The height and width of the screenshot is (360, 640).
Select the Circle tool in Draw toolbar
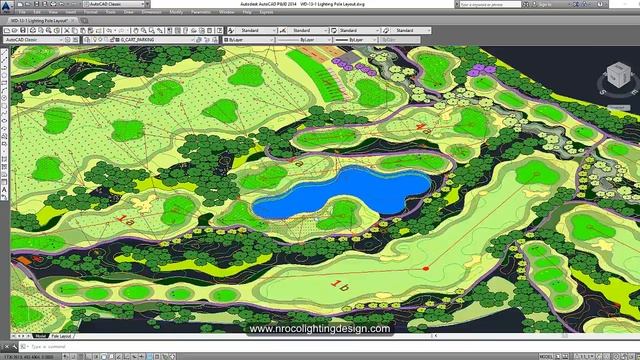pos(4,98)
